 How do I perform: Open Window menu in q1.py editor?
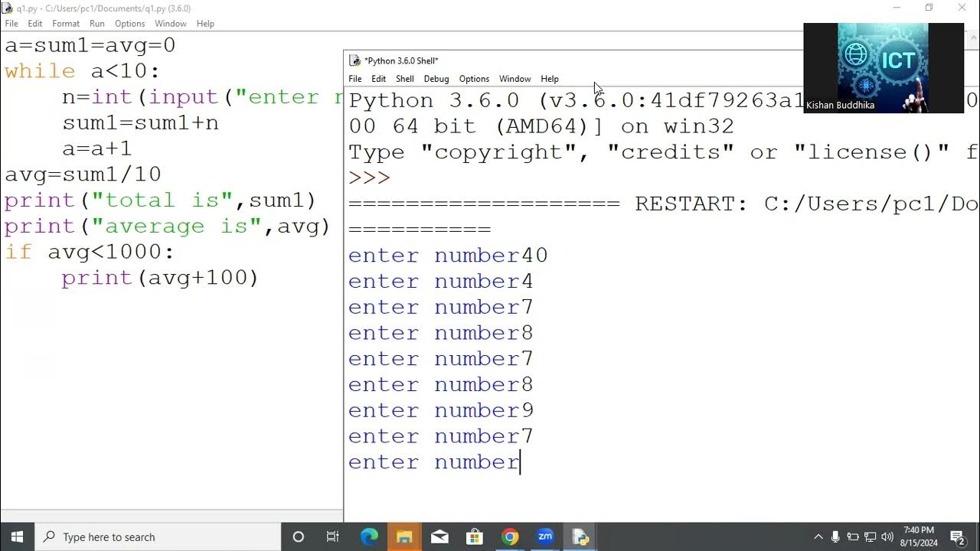coord(171,24)
